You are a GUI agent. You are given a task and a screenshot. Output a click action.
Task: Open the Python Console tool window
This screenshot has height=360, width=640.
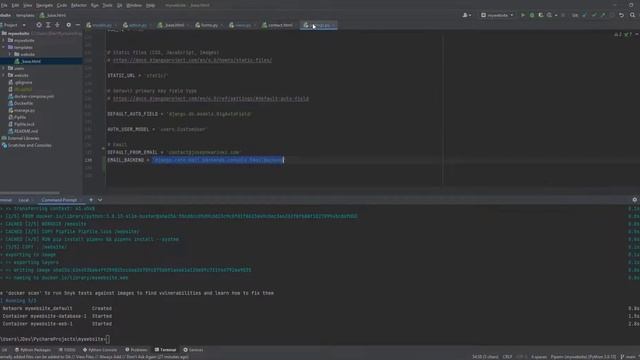(x=100, y=350)
